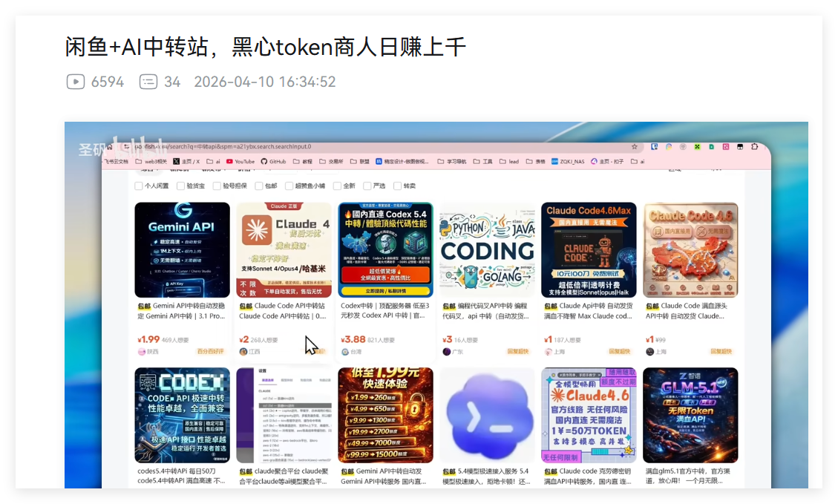Open listing titled codes5.4中转APi 每日50万

point(180,477)
